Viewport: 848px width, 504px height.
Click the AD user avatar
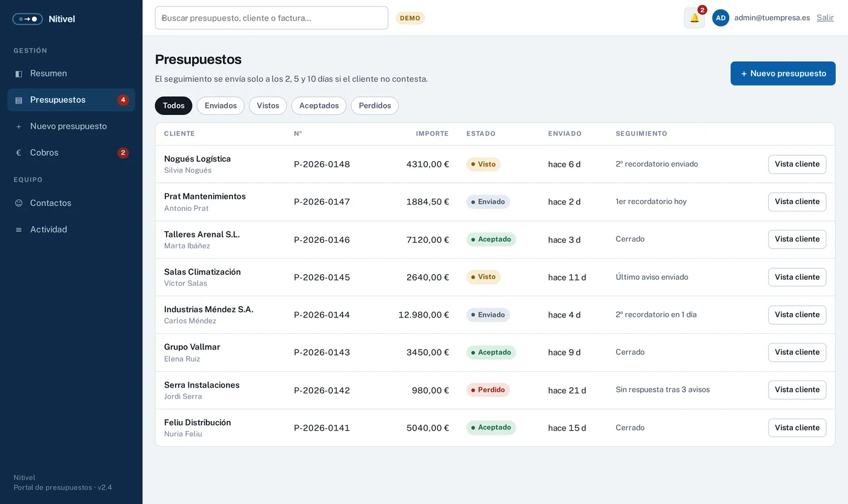click(x=721, y=18)
